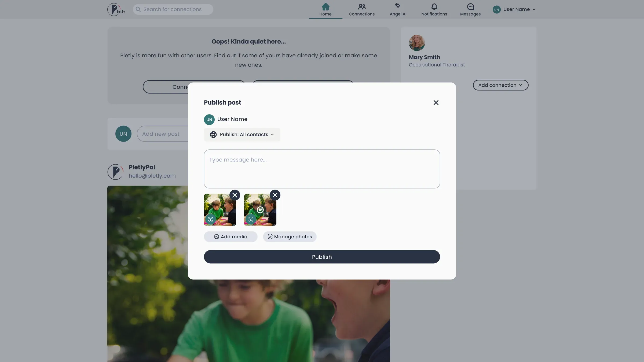Focus the Type message here field
This screenshot has height=362, width=644.
pos(322,169)
